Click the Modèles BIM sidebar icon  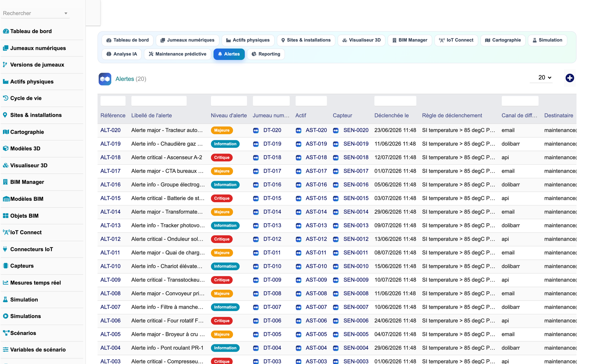[6, 199]
